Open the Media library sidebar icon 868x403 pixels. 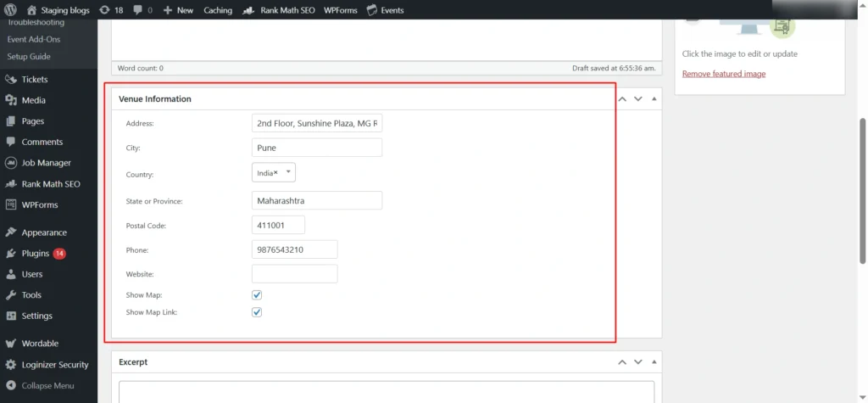[10, 100]
